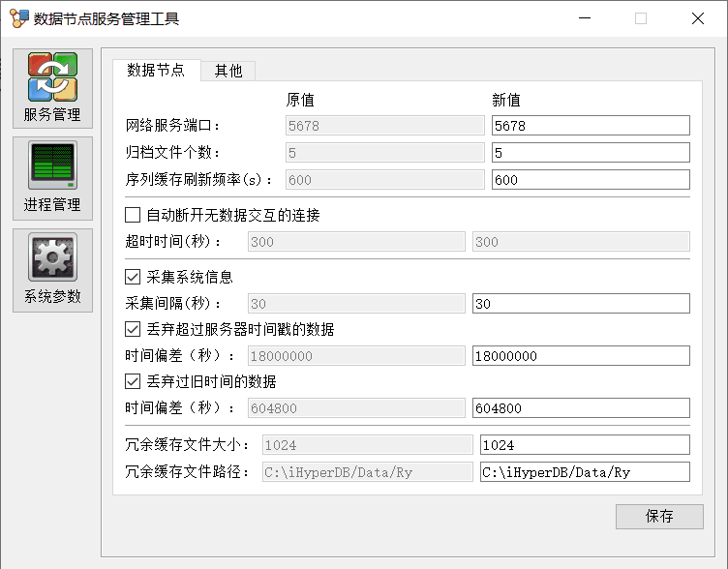This screenshot has width=728, height=569.
Task: Focus the new 归档文件个数 input field
Action: [591, 153]
